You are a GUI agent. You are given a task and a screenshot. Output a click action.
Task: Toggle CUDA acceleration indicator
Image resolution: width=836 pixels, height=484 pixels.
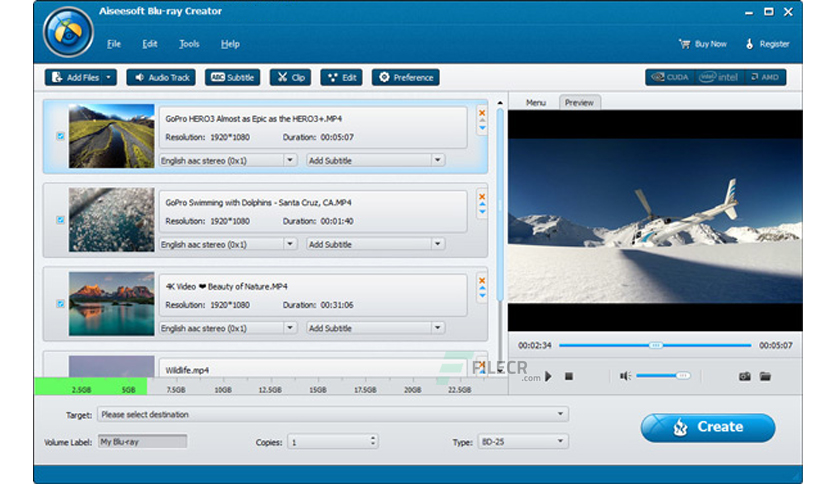[x=670, y=77]
